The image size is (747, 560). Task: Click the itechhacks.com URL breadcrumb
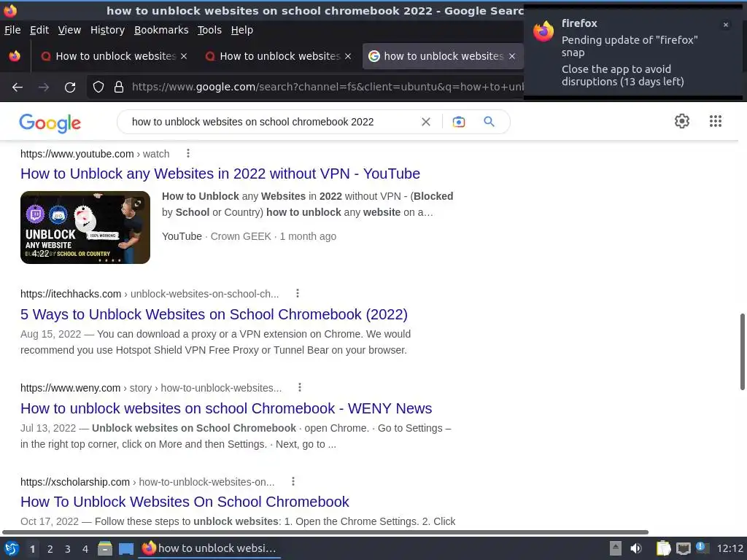[x=150, y=294]
